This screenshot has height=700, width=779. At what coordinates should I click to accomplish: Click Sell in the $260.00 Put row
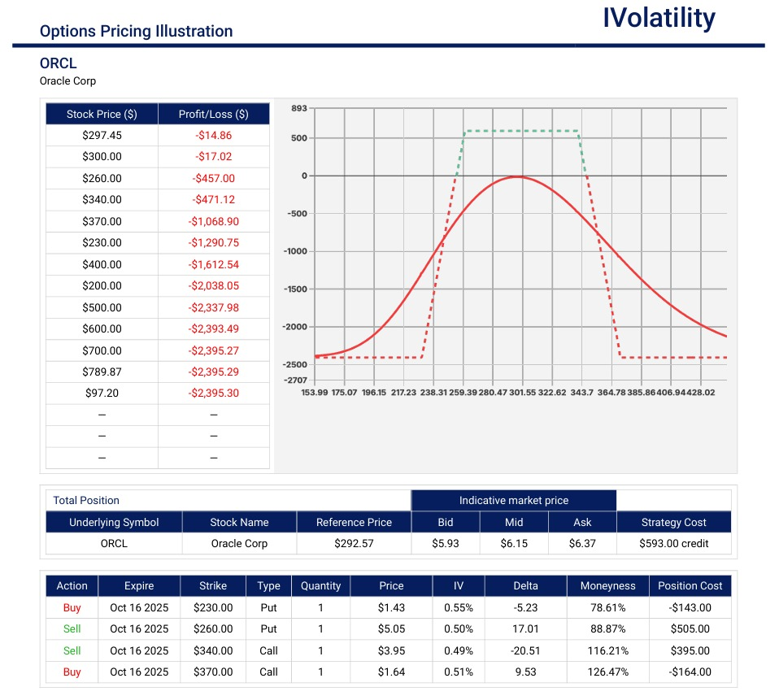72,629
